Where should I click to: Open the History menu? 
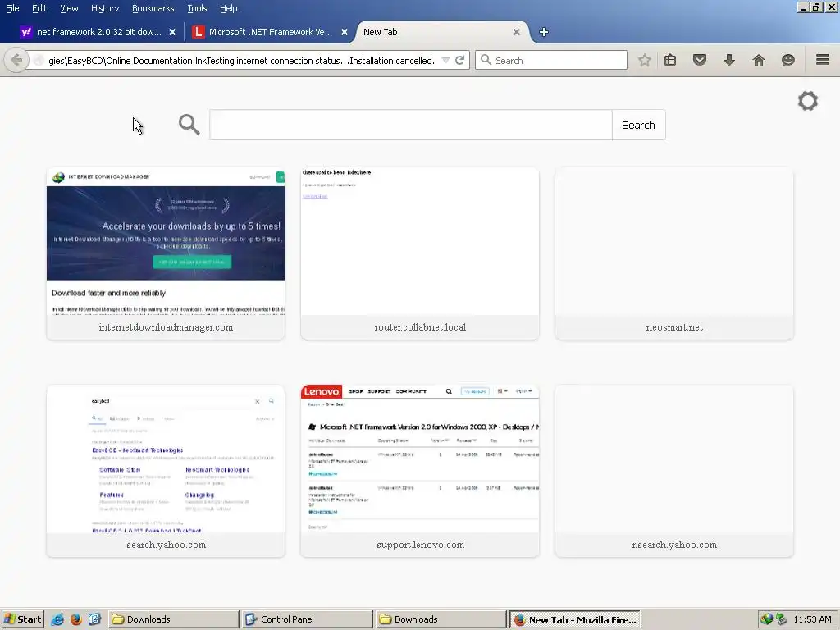(x=105, y=8)
